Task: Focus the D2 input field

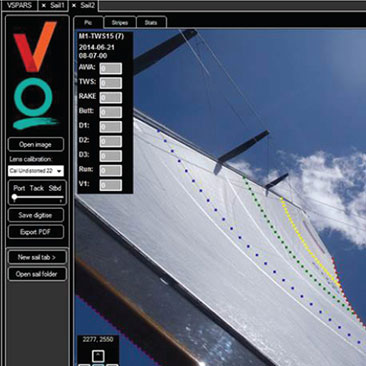Action: coord(111,141)
